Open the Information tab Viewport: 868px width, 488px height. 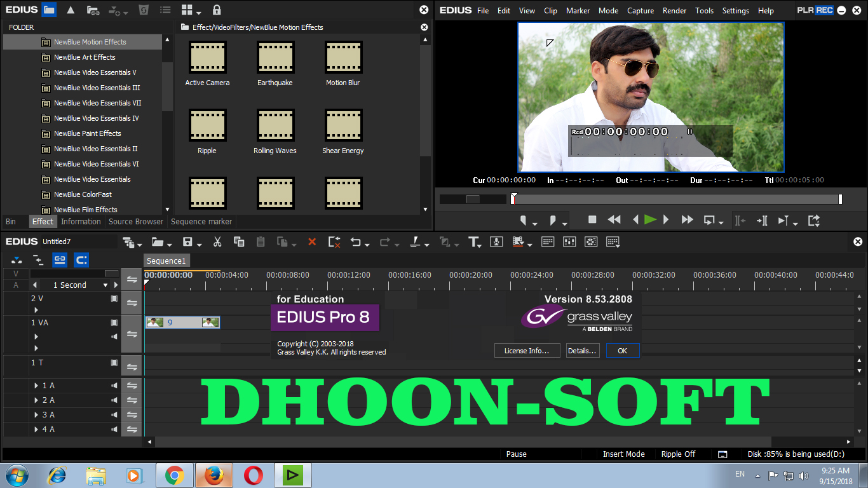coord(81,222)
